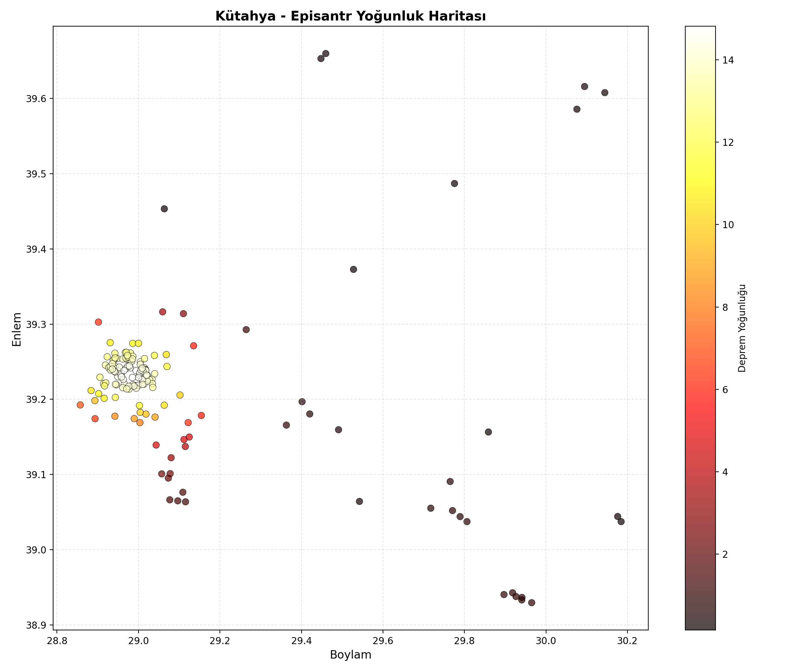Click colorbar tick label 12
Viewport: 807px width, 672px height.
[x=728, y=142]
